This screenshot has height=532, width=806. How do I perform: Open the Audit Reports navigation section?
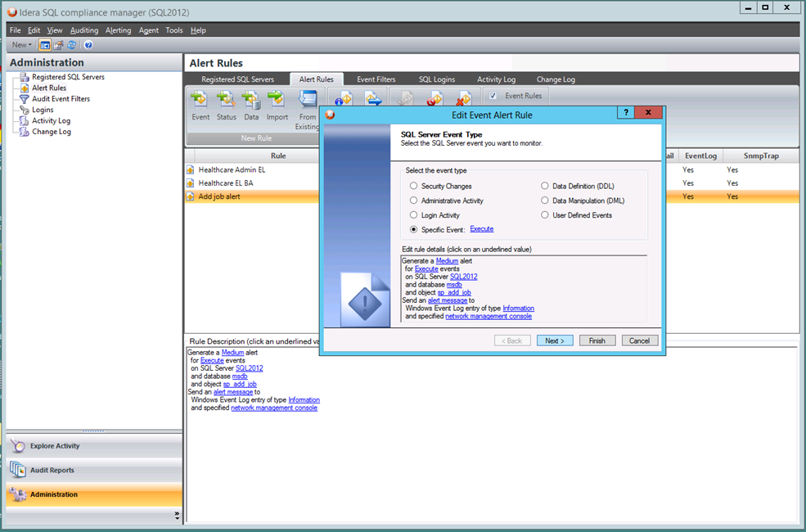click(52, 471)
